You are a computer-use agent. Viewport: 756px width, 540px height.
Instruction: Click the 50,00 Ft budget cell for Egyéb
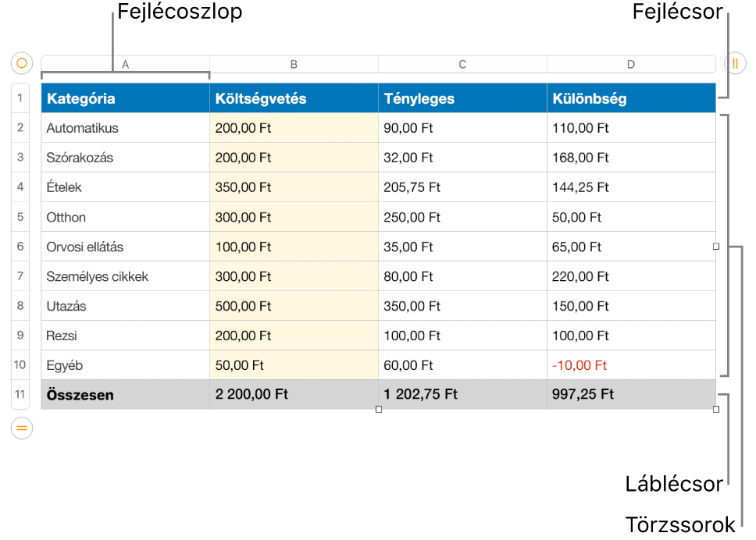point(294,365)
